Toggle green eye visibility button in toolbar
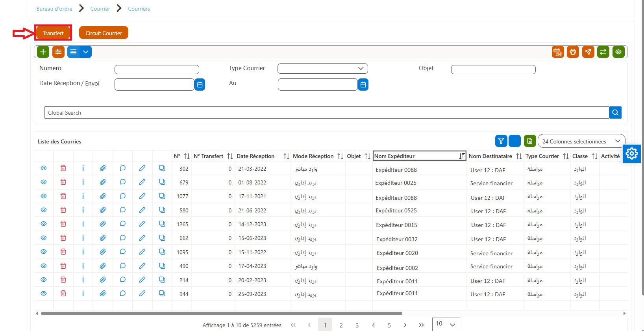Image resolution: width=644 pixels, height=331 pixels. coord(618,52)
